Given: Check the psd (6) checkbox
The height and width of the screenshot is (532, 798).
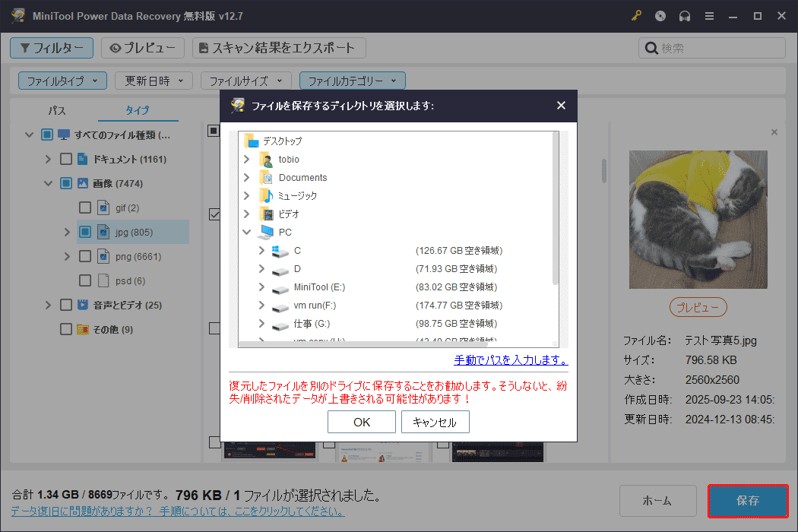Looking at the screenshot, I should pos(85,280).
